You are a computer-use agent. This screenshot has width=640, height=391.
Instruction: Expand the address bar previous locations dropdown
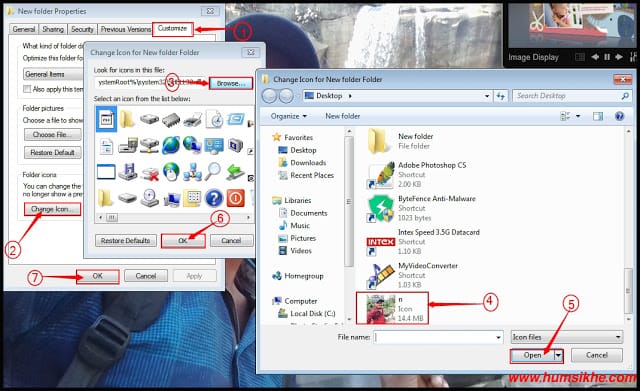point(487,96)
